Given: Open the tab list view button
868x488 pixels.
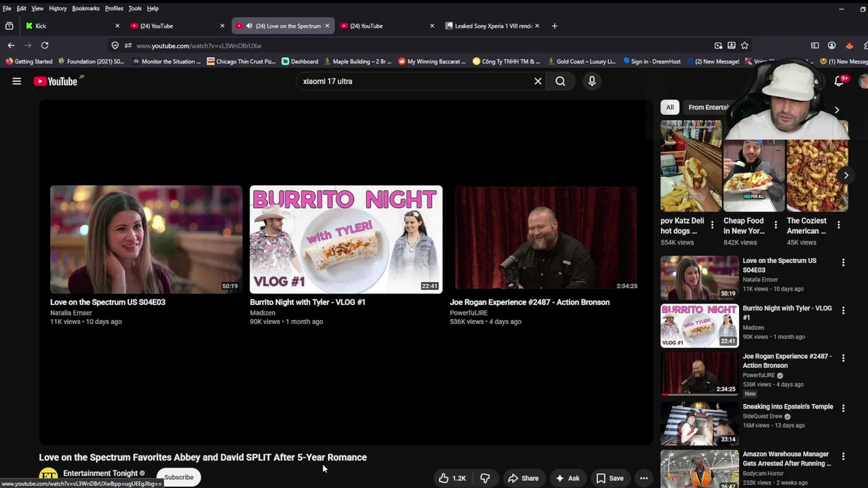Looking at the screenshot, I should [x=9, y=26].
